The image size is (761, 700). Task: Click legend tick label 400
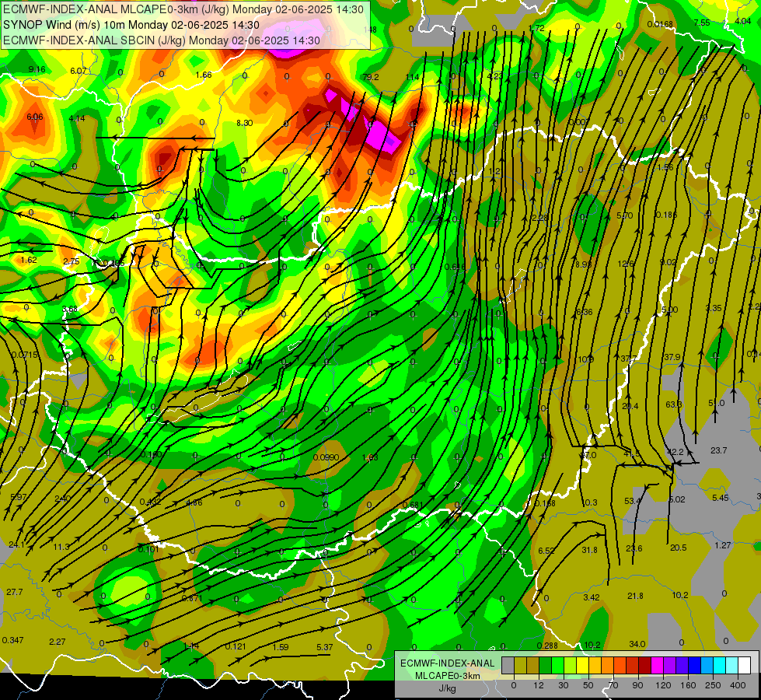pos(738,685)
